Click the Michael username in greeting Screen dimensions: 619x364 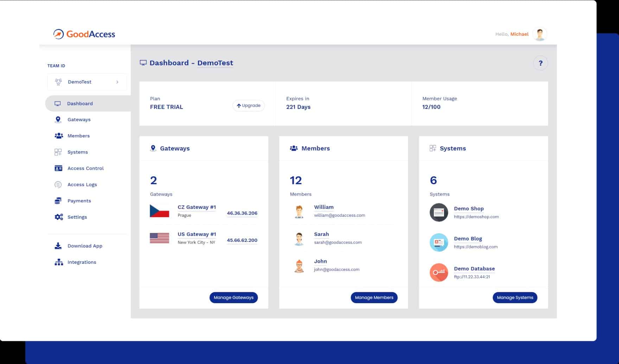pyautogui.click(x=519, y=34)
